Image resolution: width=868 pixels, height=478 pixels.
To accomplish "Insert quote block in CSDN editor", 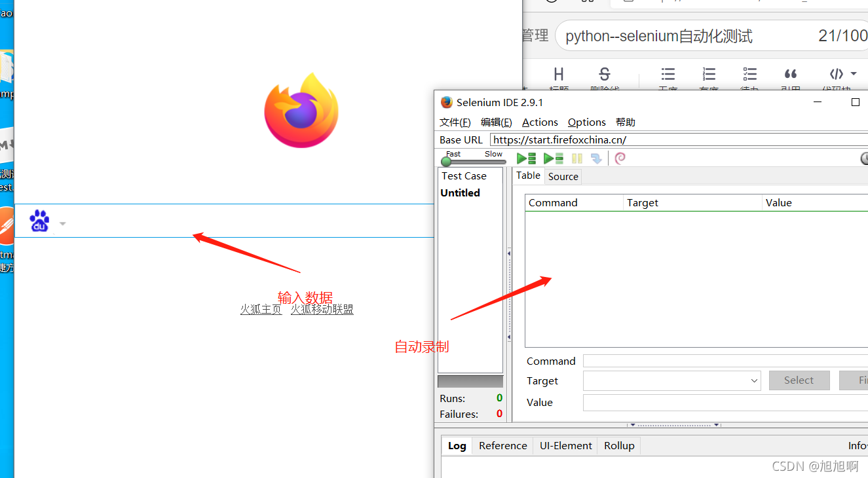I will pyautogui.click(x=791, y=74).
